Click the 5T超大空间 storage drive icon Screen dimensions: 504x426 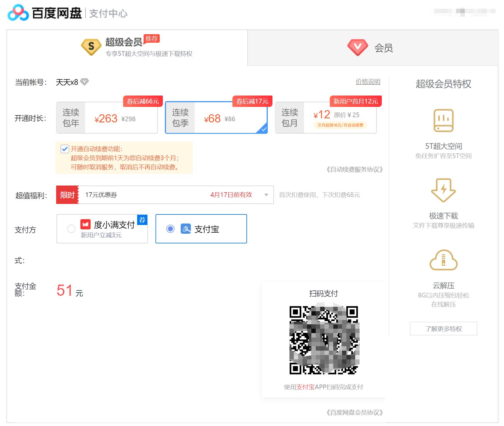coord(443,120)
